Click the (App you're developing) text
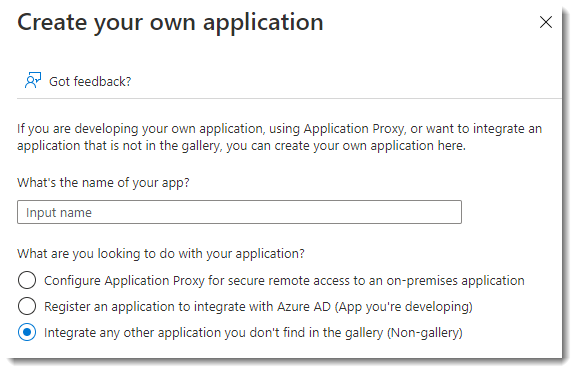This screenshot has height=373, width=577. (x=404, y=306)
